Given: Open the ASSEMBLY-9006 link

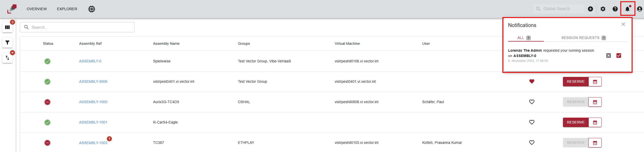Looking at the screenshot, I should pyautogui.click(x=93, y=81).
